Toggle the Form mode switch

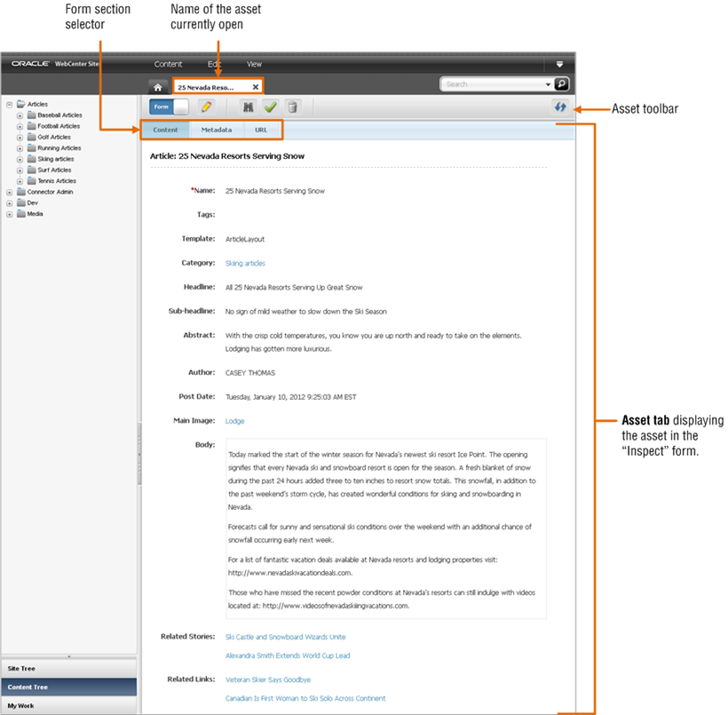point(169,107)
